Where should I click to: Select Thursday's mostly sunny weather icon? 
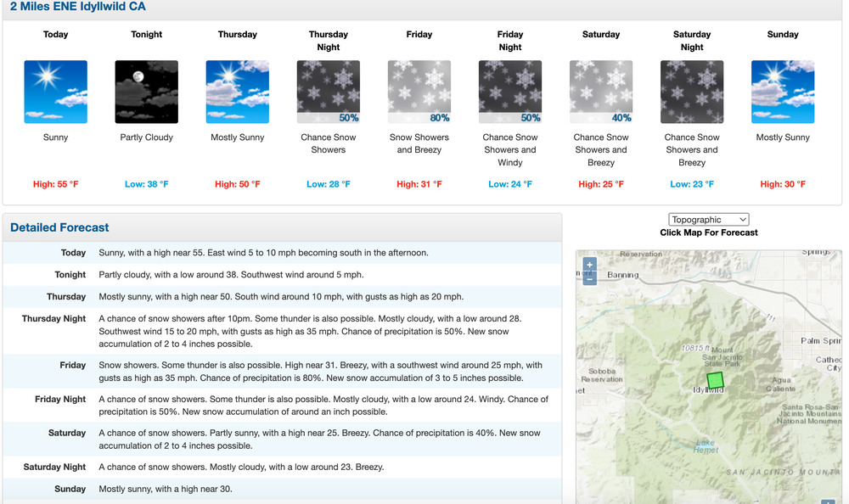point(238,92)
